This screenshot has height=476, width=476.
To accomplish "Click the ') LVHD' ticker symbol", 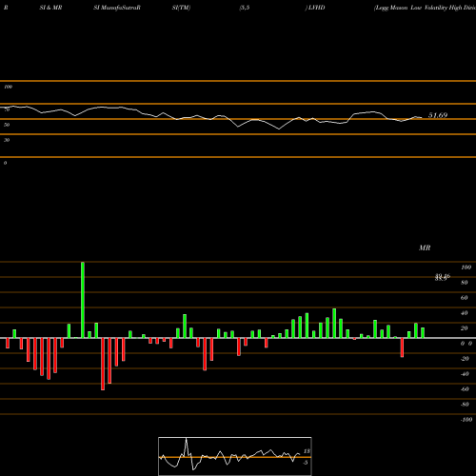I will [315, 8].
